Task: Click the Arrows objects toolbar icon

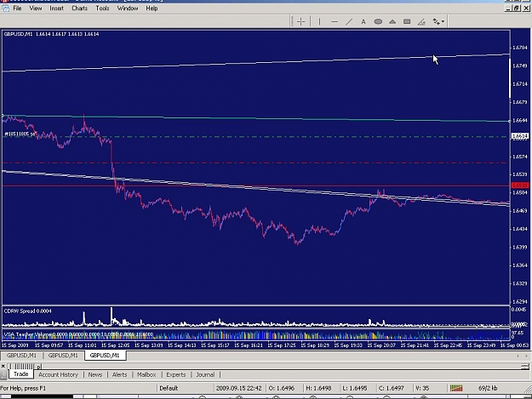Action: tap(436, 22)
